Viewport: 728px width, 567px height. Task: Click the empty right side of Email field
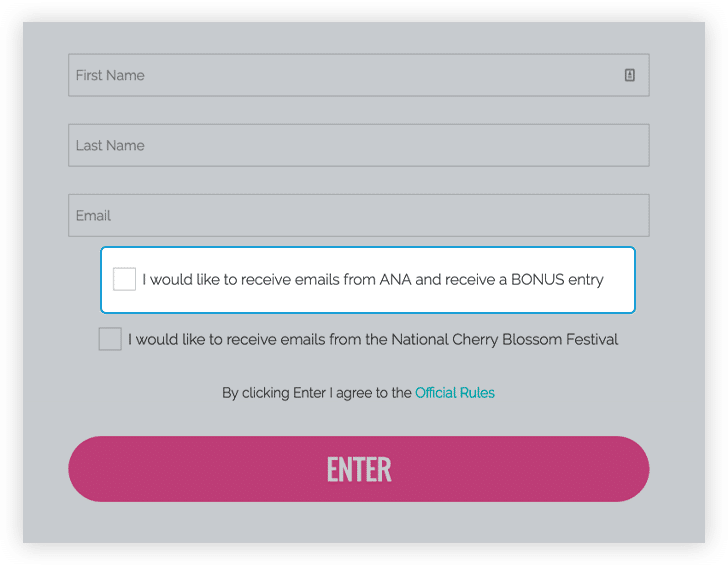(560, 215)
